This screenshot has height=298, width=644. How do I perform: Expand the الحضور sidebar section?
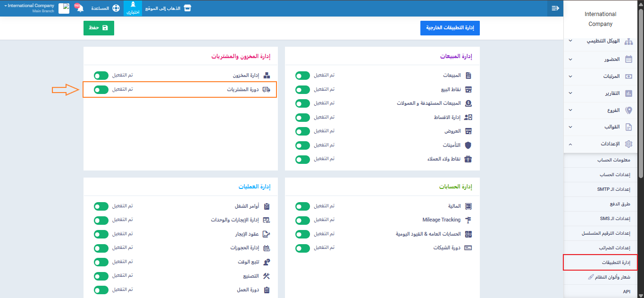600,60
